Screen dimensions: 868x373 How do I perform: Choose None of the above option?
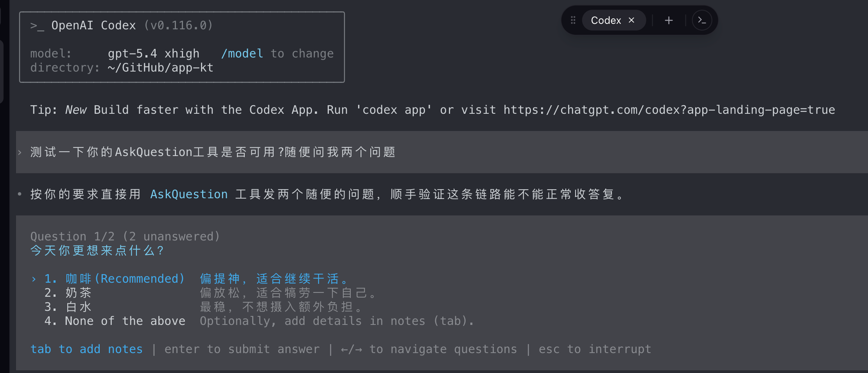click(x=115, y=321)
